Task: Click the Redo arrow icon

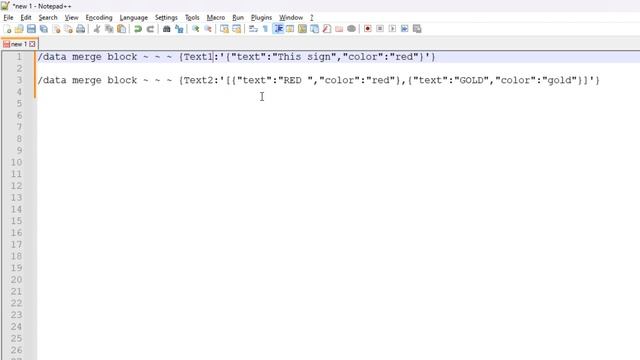Action: pos(150,29)
